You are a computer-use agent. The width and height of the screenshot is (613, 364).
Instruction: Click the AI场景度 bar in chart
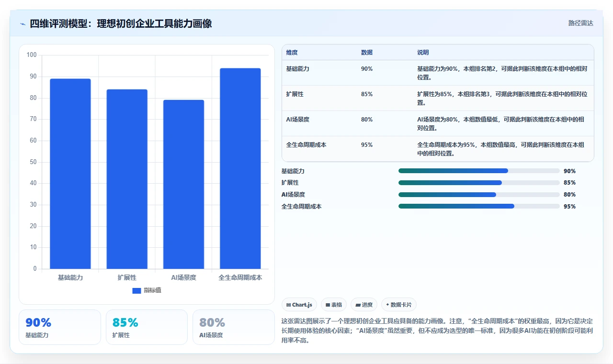[x=183, y=184]
